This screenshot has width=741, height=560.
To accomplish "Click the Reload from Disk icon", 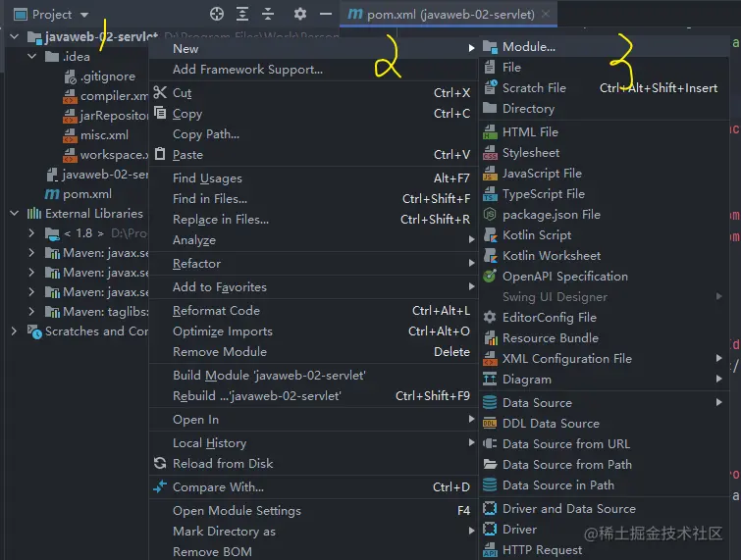I will (x=160, y=463).
